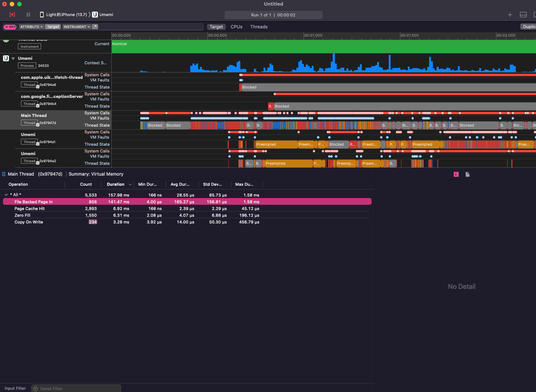The width and height of the screenshot is (536, 392).
Task: Select the Zero Fill row
Action: point(187,215)
